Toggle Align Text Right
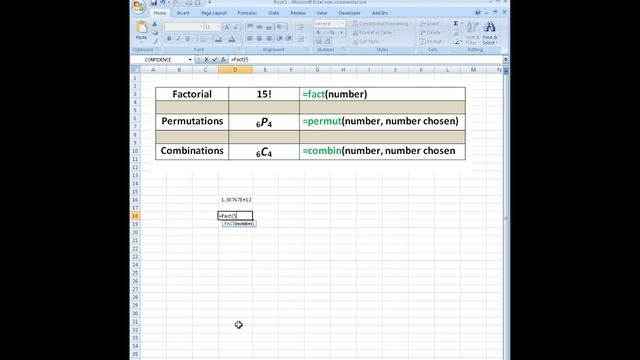 [269, 39]
